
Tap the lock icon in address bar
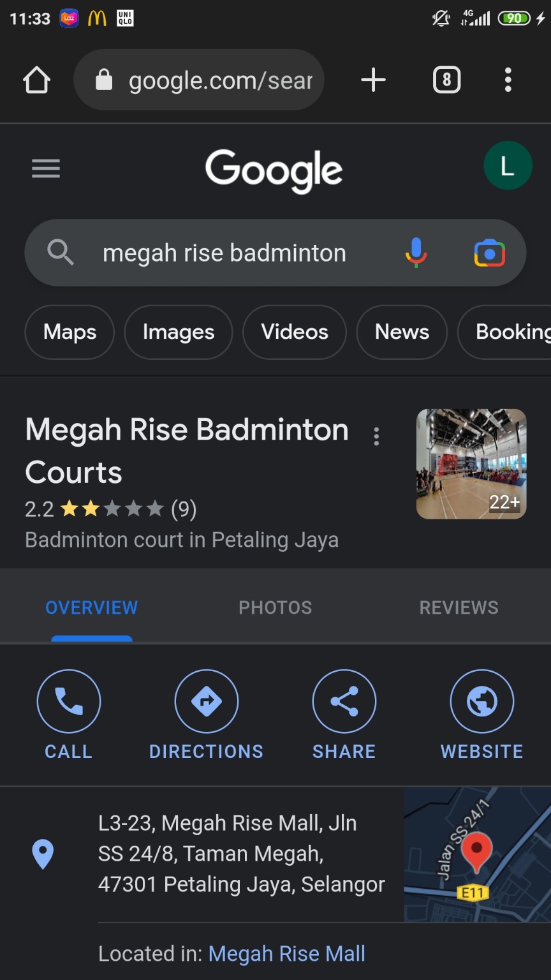coord(103,80)
